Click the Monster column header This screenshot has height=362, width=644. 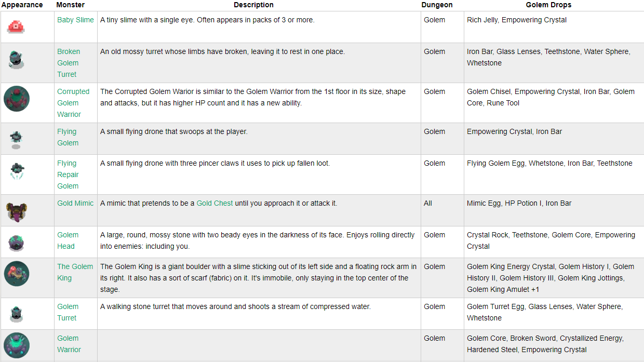tap(71, 5)
